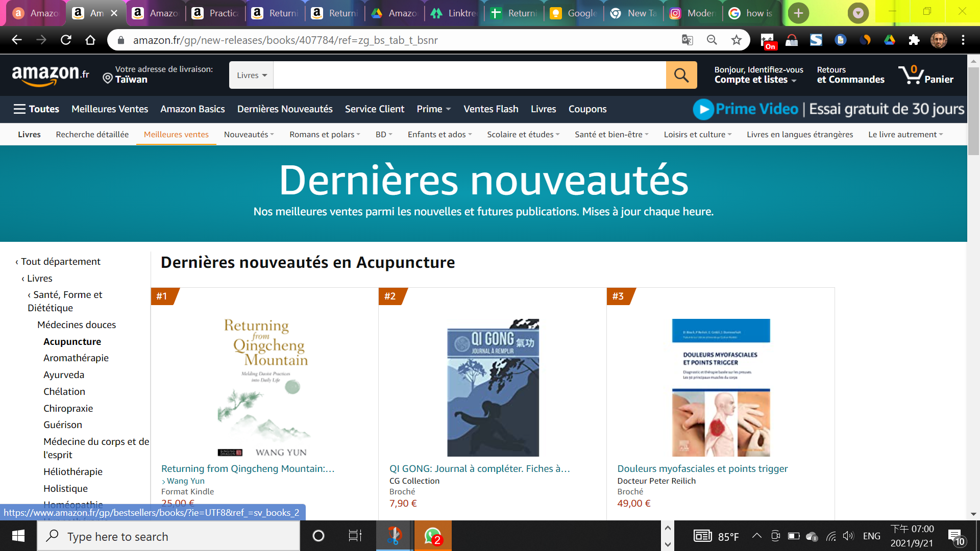This screenshot has width=980, height=551.
Task: Click the Chrome profile avatar
Action: 939,40
